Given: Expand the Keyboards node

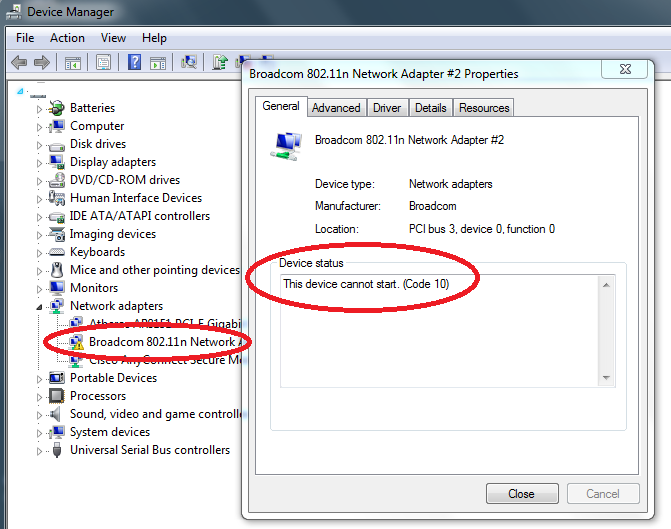Looking at the screenshot, I should point(39,253).
